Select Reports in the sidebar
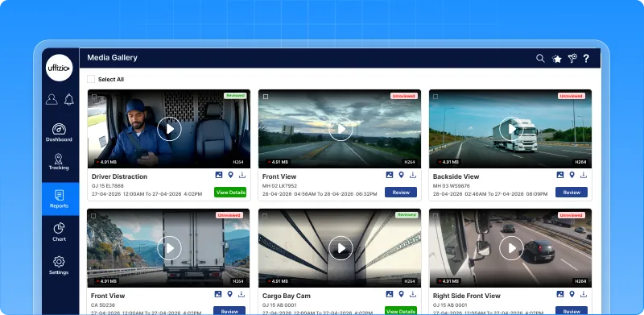 [60, 199]
